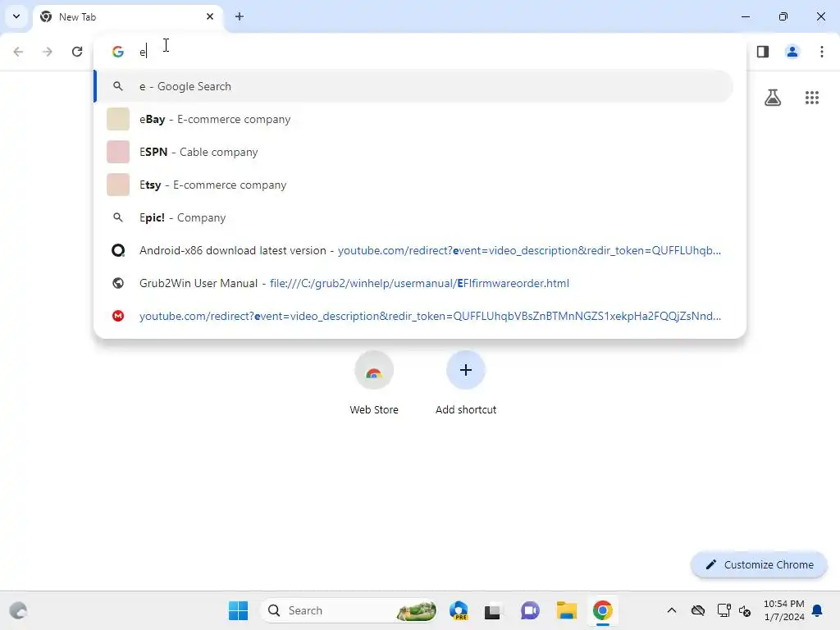Open the Windows Start menu
This screenshot has height=630, width=840.
tap(239, 610)
